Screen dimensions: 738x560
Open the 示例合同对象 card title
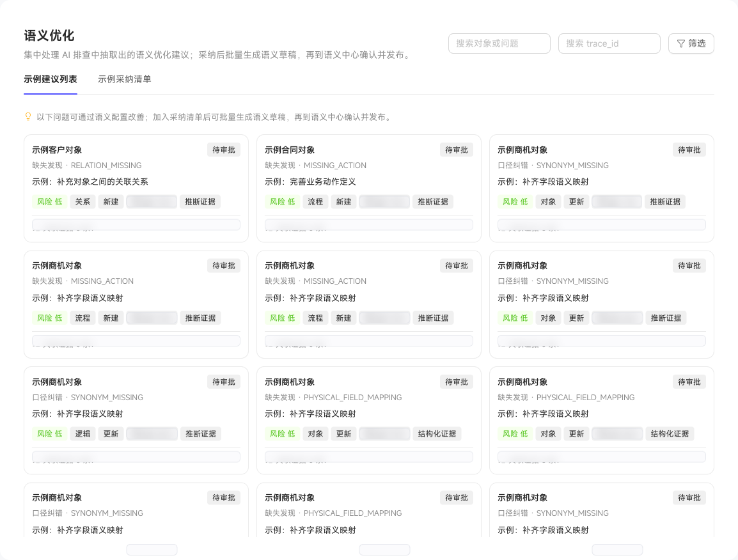[x=290, y=150]
